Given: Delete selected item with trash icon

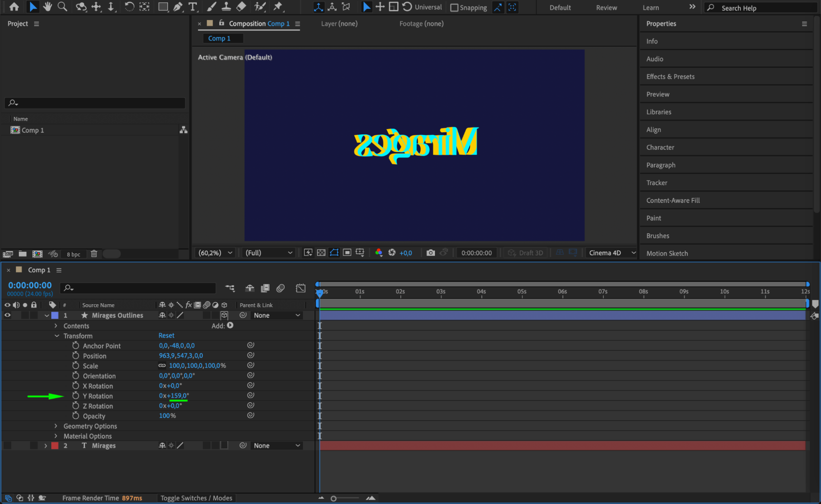Looking at the screenshot, I should [94, 254].
